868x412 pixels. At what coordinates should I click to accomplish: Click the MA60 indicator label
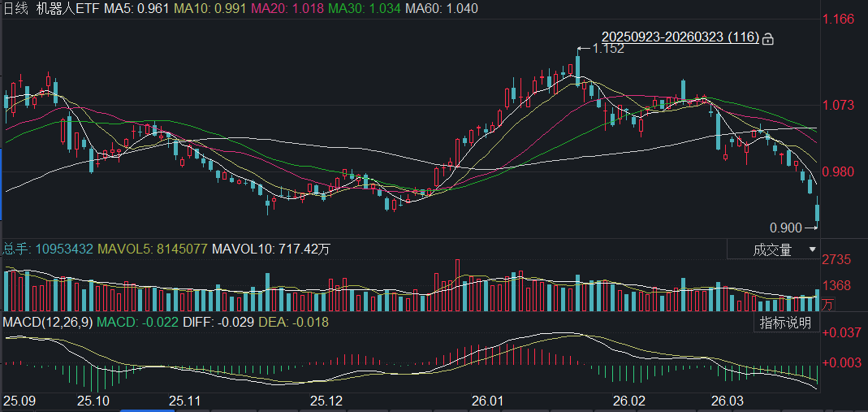[x=441, y=8]
